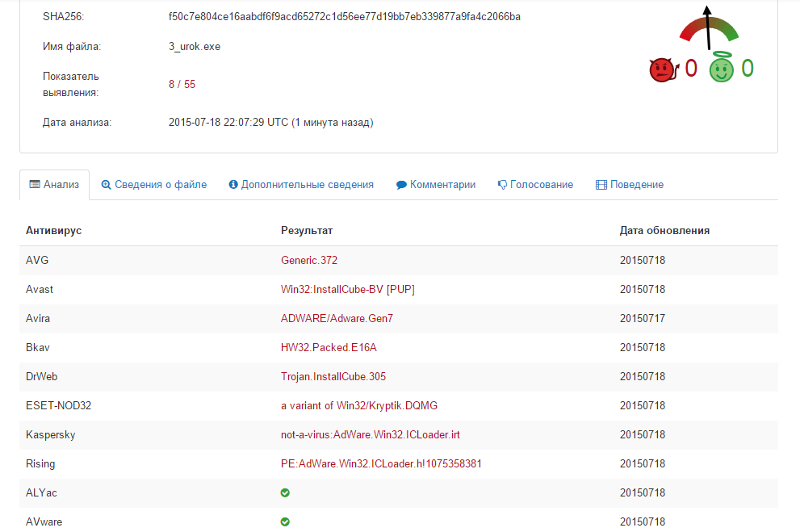Viewport: 800px width, 532px height.
Task: Click the film strip icon on Поведение tab
Action: point(601,185)
